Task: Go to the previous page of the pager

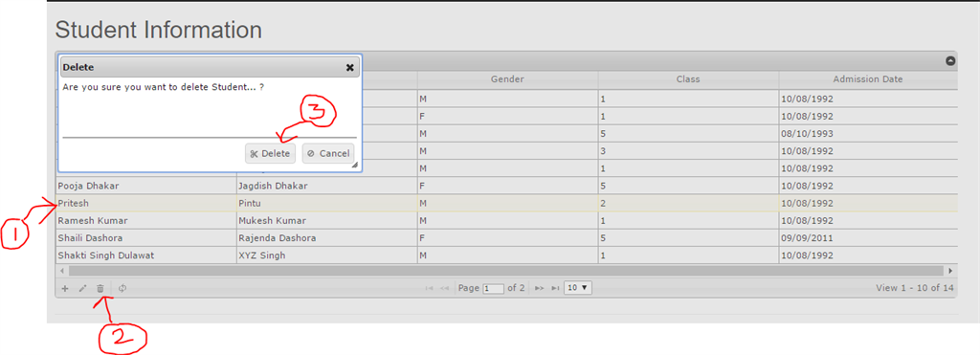Action: click(x=444, y=288)
